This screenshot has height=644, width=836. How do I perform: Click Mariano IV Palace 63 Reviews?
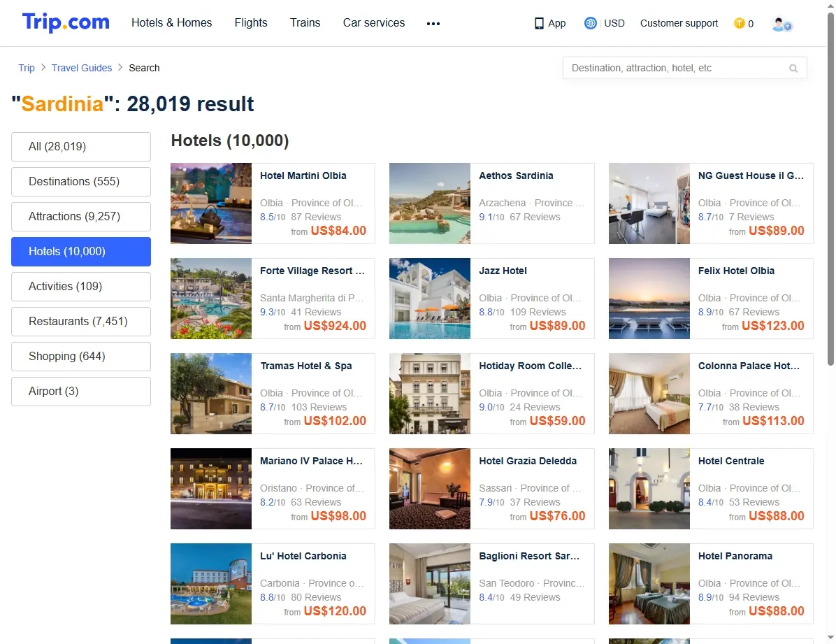[x=316, y=502]
